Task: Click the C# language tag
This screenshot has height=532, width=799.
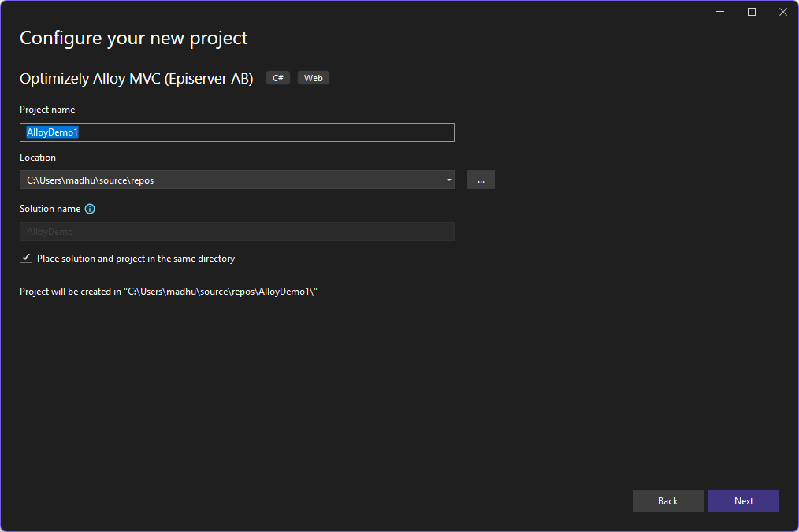Action: click(278, 78)
